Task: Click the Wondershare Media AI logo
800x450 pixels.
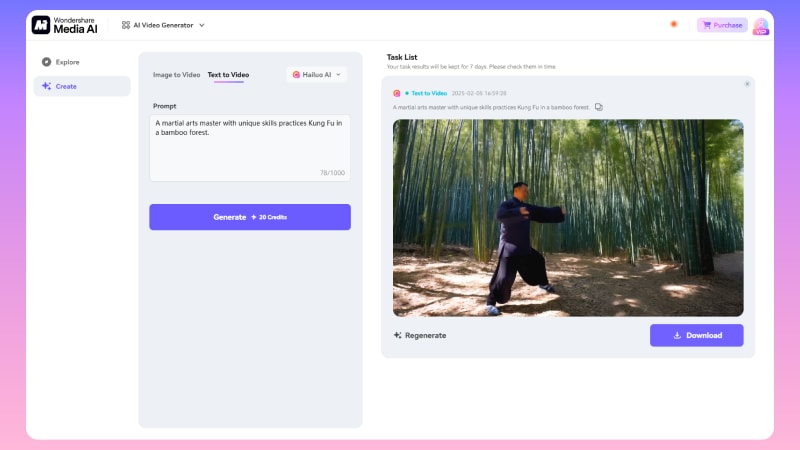Action: point(64,25)
